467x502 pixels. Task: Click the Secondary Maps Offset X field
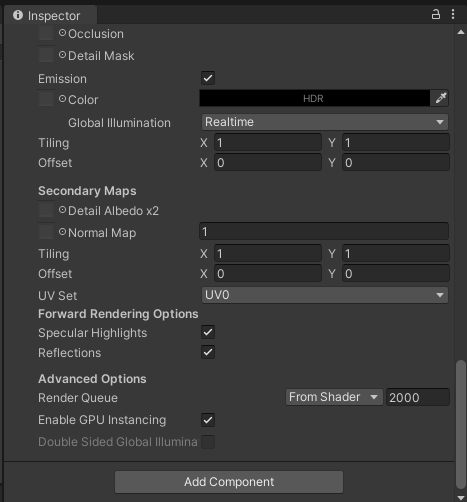(268, 274)
